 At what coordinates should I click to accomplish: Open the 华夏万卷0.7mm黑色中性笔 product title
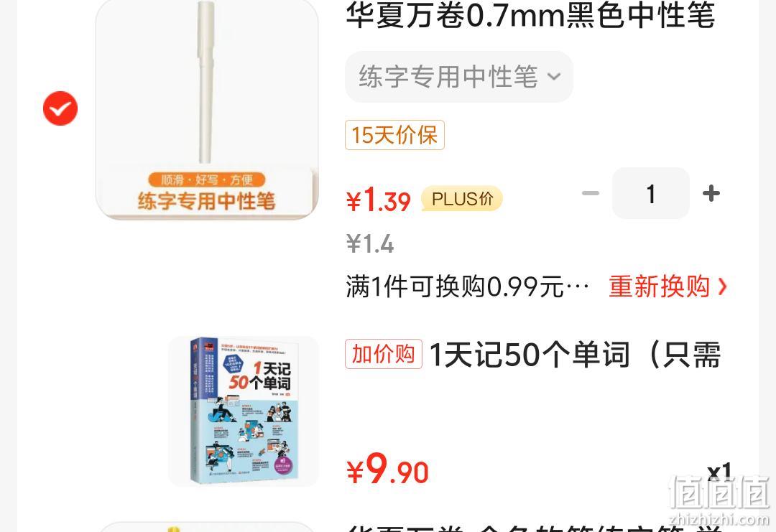click(530, 15)
